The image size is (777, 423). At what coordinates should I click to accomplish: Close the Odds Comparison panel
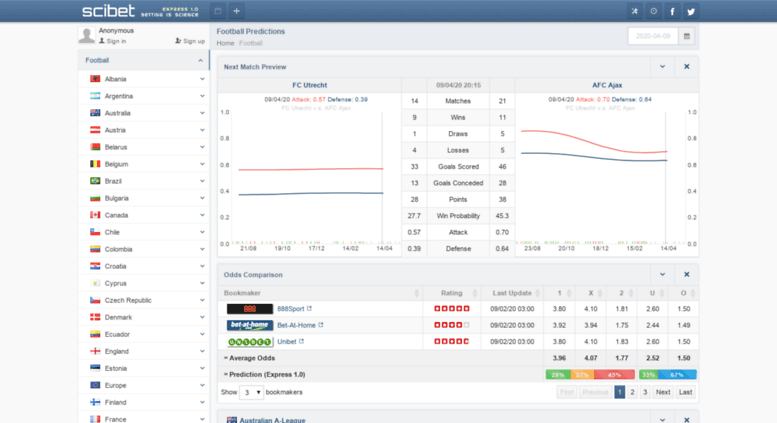coord(687,274)
